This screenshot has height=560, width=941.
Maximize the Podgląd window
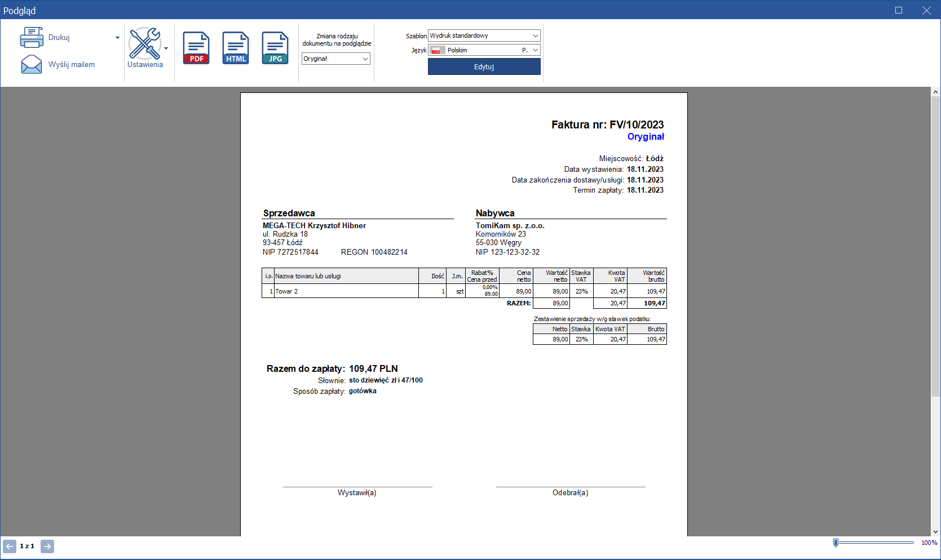point(899,10)
